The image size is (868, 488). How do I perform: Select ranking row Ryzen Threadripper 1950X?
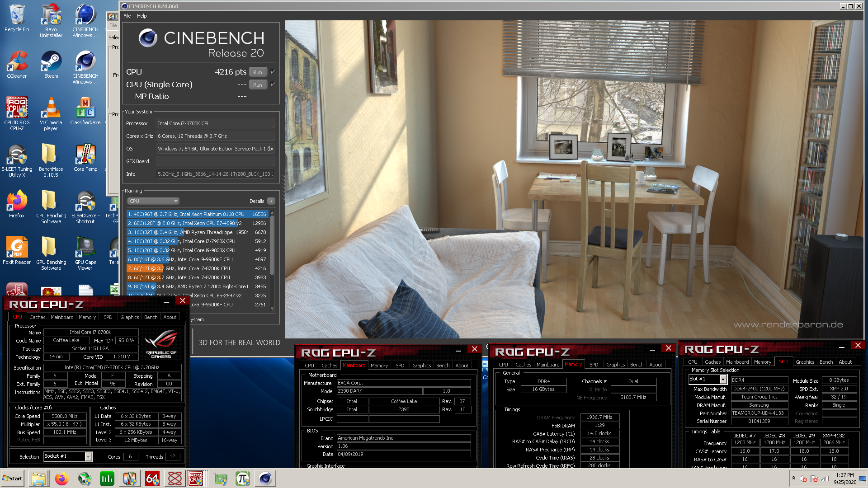[x=197, y=232]
